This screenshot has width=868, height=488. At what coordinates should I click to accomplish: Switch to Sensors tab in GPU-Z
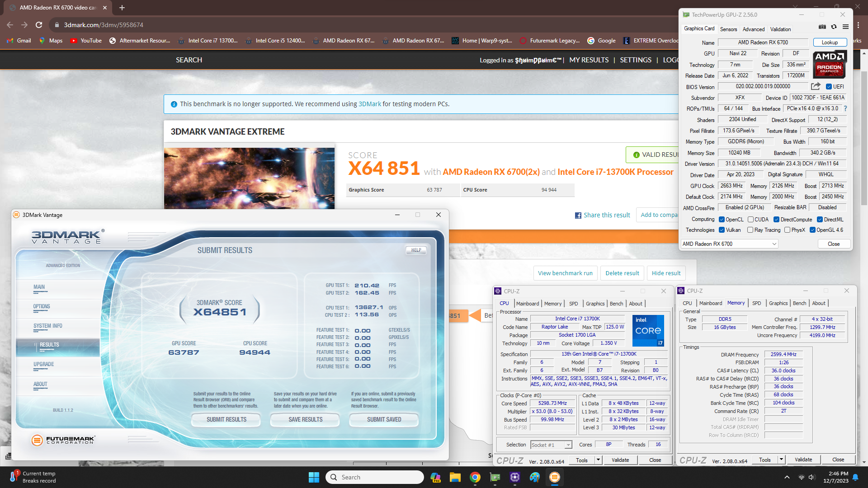(728, 29)
